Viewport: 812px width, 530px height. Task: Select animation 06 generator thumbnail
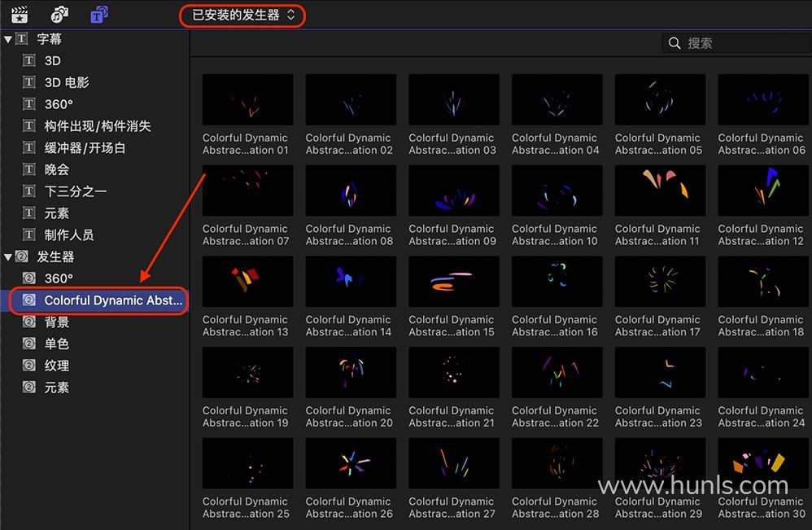(x=763, y=99)
